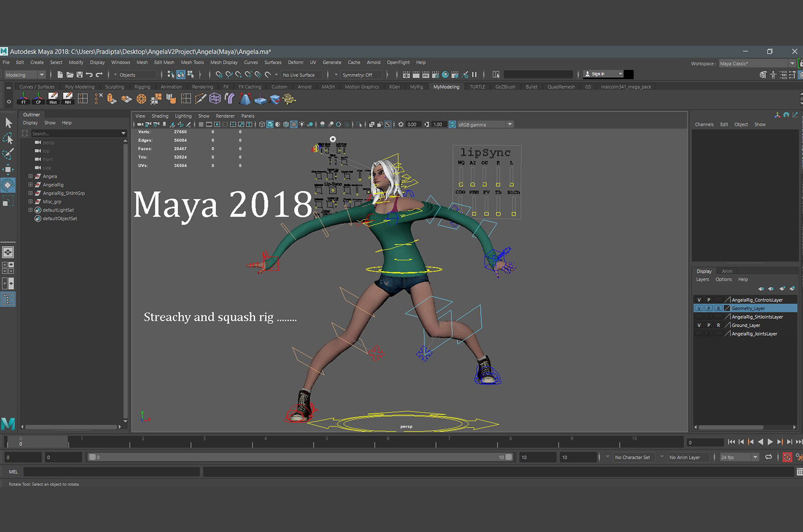803x532 pixels.
Task: Select the Multi-Cut tool icon
Action: click(200, 99)
